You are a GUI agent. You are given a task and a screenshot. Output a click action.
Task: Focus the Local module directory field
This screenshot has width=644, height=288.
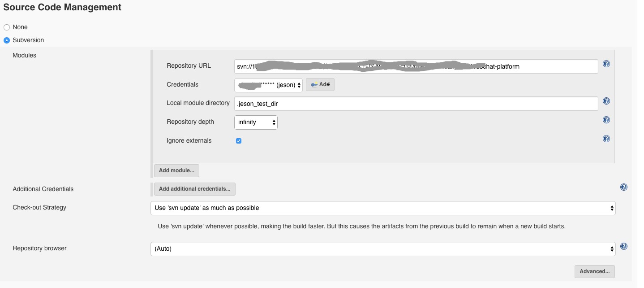416,104
